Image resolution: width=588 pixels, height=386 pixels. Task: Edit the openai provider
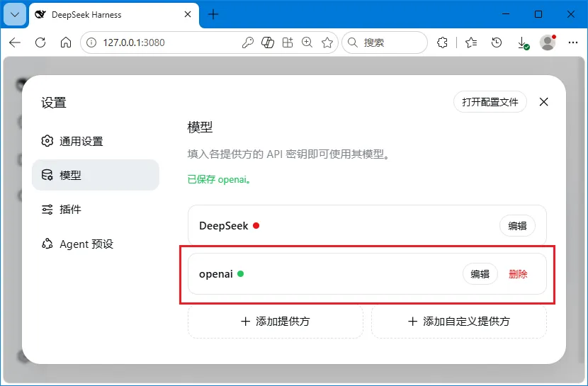tap(480, 274)
